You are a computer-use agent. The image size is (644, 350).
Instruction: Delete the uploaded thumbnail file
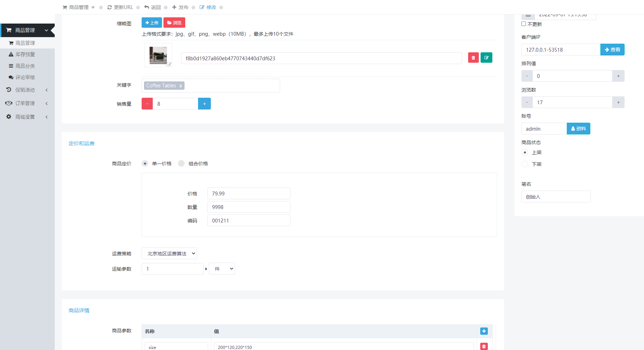473,58
